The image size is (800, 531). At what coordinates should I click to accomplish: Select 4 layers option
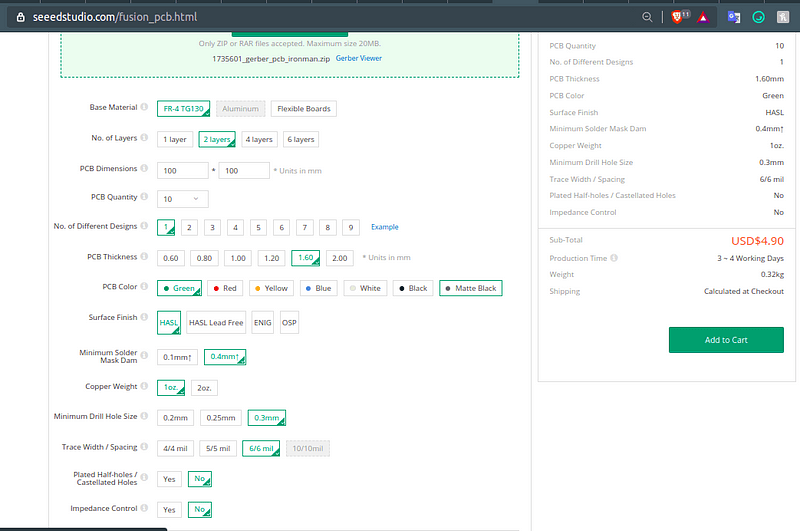pos(257,139)
